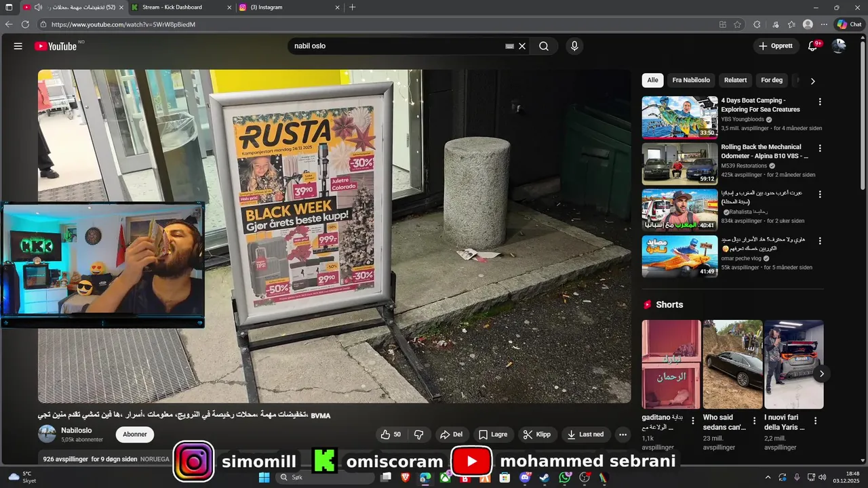Open more actions ellipsis below the video
The width and height of the screenshot is (868, 488).
(623, 434)
